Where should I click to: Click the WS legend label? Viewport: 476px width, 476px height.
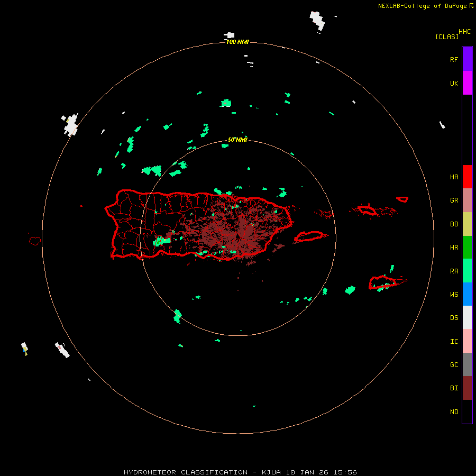(x=454, y=294)
